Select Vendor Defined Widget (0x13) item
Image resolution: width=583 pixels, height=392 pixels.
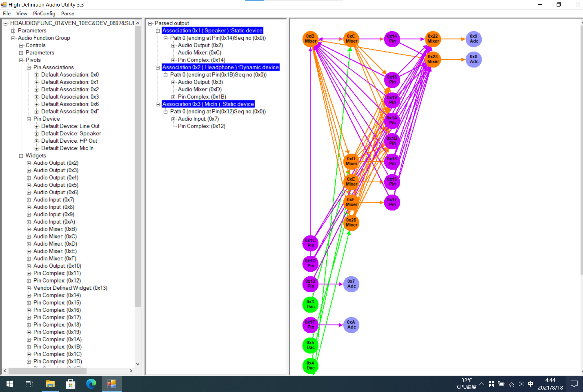pos(70,288)
